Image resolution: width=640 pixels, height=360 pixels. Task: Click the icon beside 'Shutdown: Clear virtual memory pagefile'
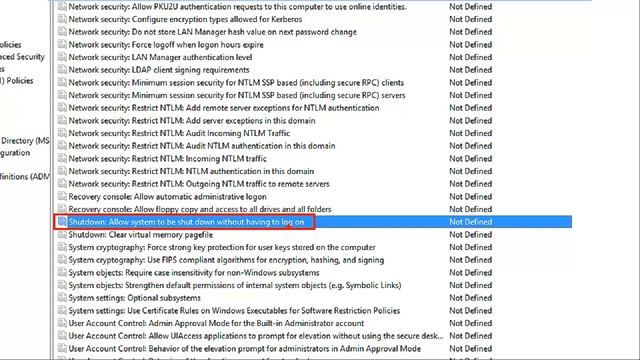tap(62, 234)
